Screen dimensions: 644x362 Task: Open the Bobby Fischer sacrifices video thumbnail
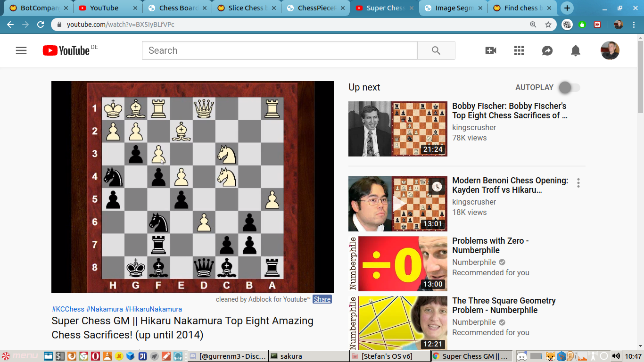(397, 129)
